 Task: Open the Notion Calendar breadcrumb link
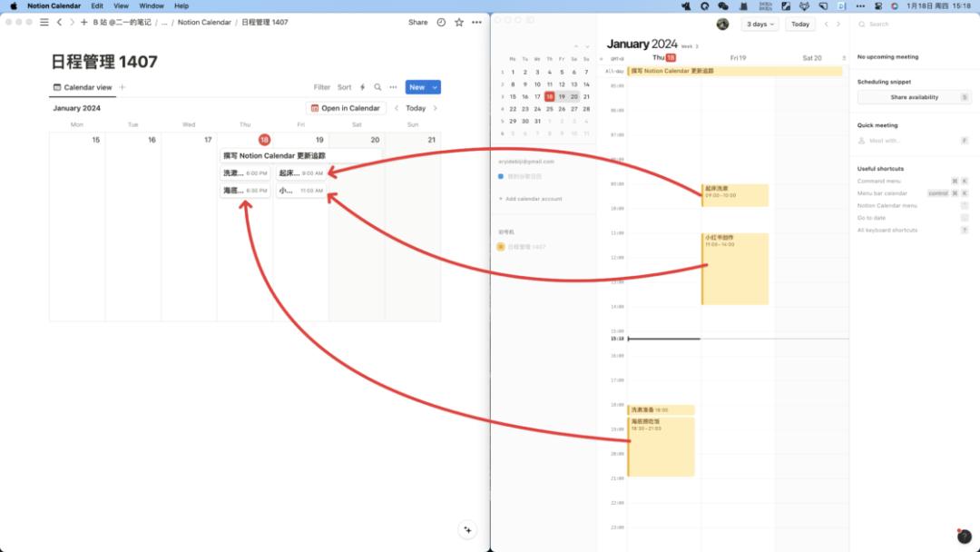204,22
